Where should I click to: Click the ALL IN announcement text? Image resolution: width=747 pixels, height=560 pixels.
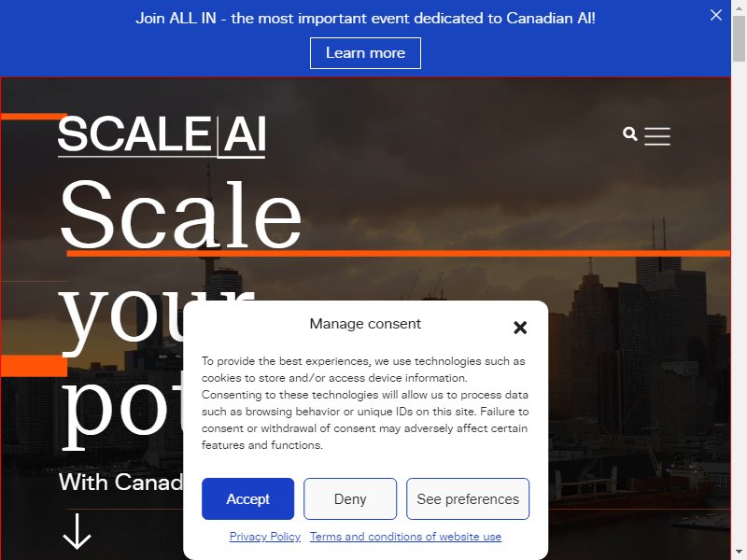click(x=365, y=18)
